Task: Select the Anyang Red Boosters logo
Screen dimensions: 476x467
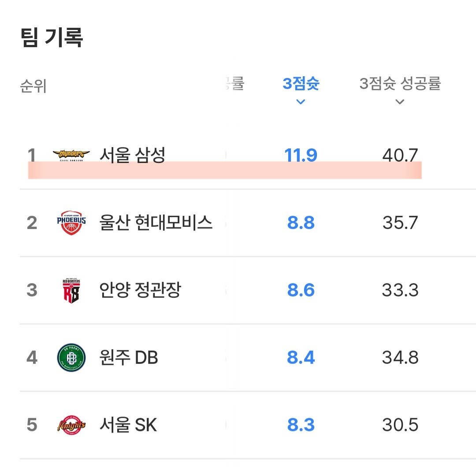Action: pos(71,290)
